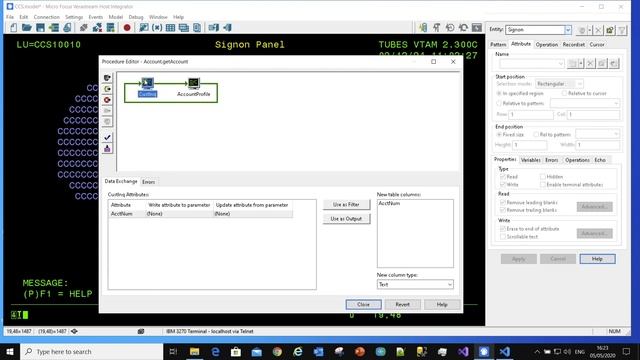Select the Relative to pattern radio button

tap(499, 103)
